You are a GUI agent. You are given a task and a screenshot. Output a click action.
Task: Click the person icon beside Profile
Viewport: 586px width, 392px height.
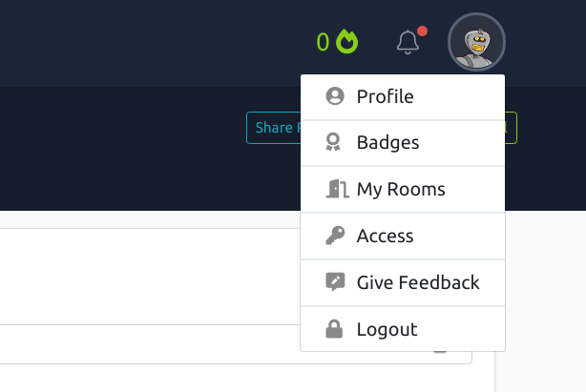[x=334, y=96]
